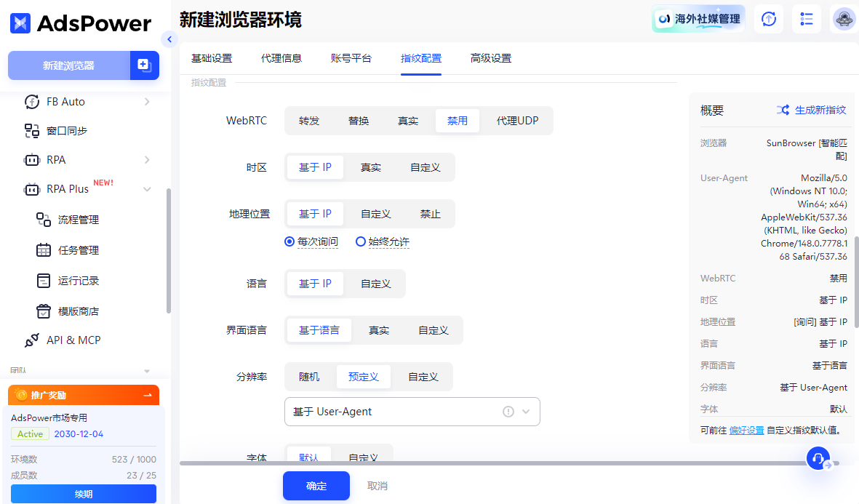
Task: Click the API & MCP plug icon
Action: 32,340
